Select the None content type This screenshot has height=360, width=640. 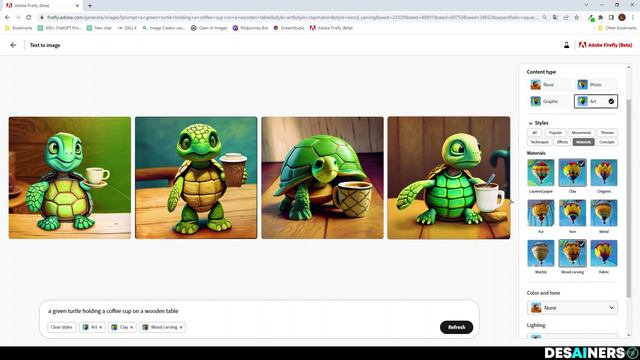pyautogui.click(x=549, y=84)
